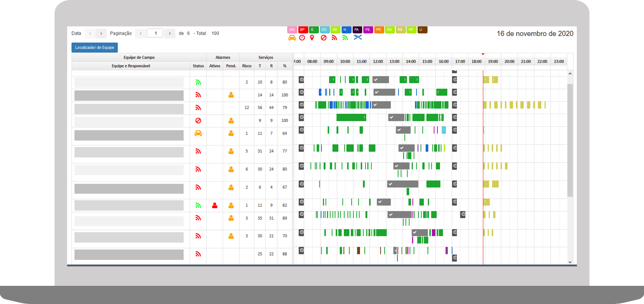
Task: Open Localizador de Equipe
Action: [x=94, y=48]
